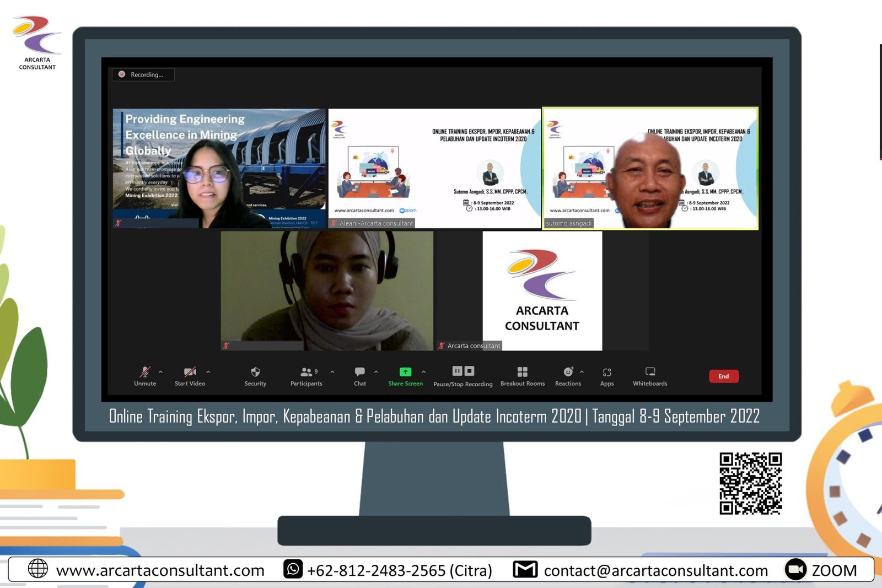Open Breakout Rooms

point(522,373)
